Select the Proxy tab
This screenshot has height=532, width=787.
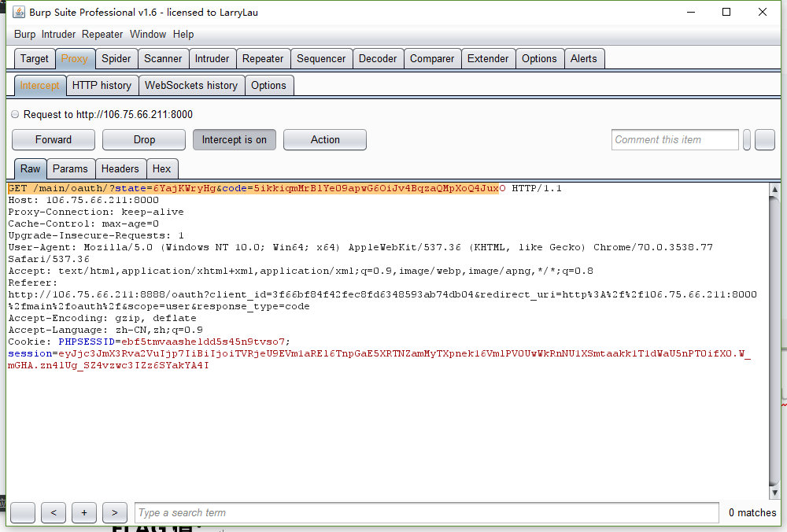coord(74,59)
